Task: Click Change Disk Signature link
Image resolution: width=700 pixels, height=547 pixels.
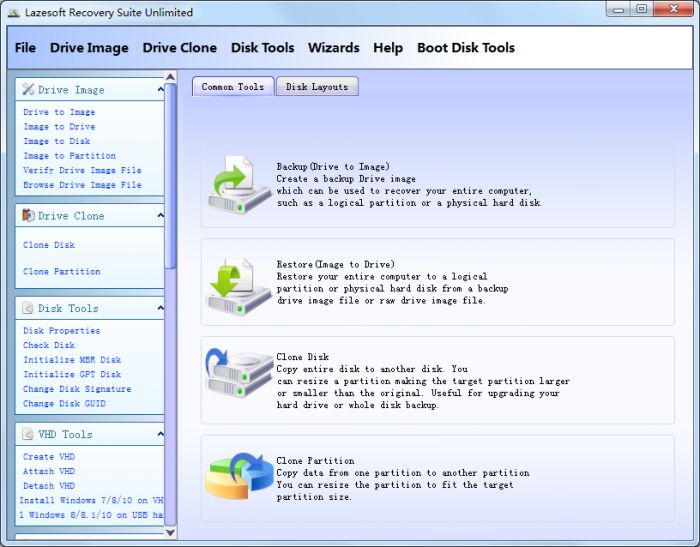Action: (x=77, y=389)
